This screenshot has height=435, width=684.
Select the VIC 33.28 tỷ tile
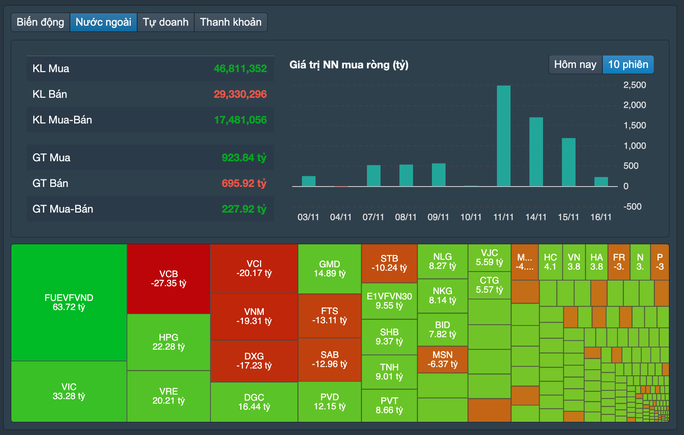[x=68, y=391]
